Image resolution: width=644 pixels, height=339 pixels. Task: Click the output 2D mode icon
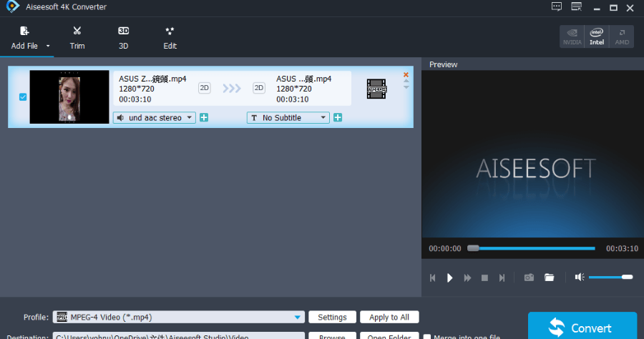tap(259, 88)
